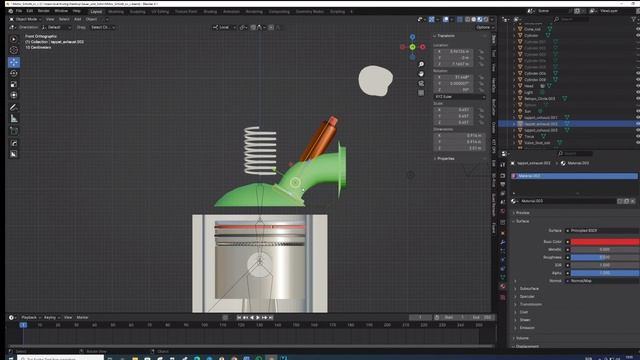Screen dimensions: 640x360
Task: Toggle viewport overlays button
Action: [446, 19]
